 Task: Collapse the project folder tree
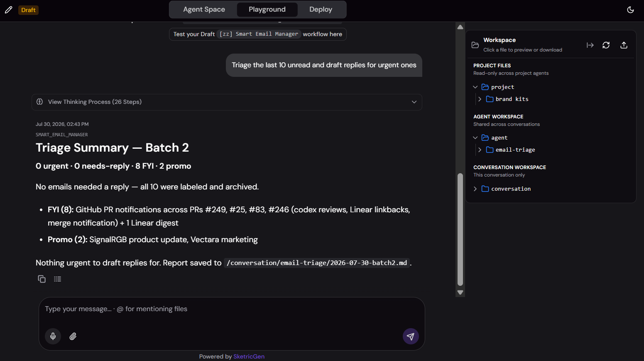click(475, 87)
